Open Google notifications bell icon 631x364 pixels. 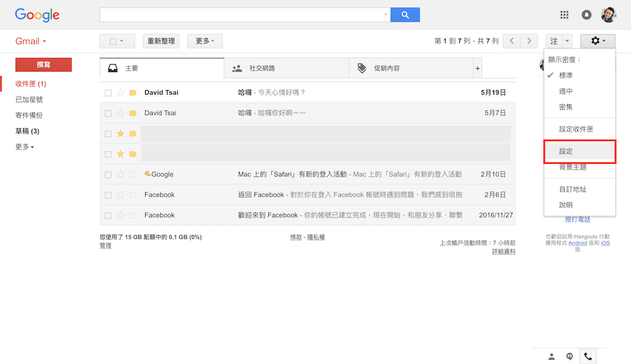point(587,15)
